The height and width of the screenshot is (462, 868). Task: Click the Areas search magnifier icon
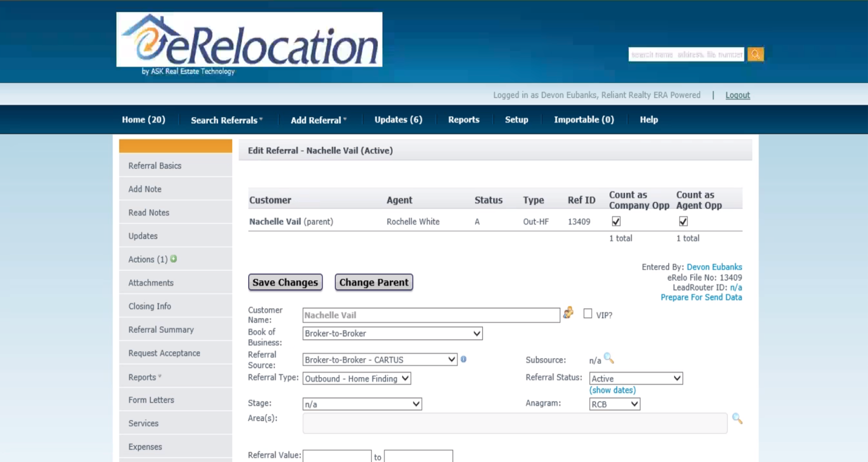coord(737,418)
